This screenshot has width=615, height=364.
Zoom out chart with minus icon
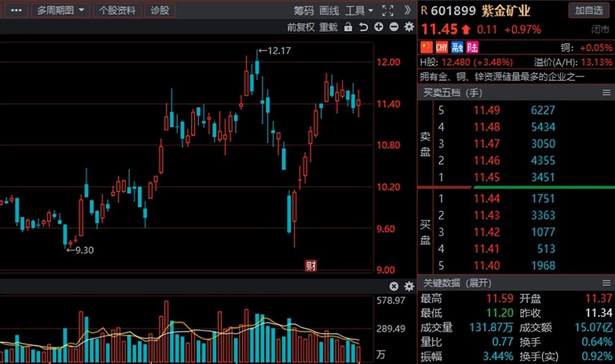(x=394, y=27)
